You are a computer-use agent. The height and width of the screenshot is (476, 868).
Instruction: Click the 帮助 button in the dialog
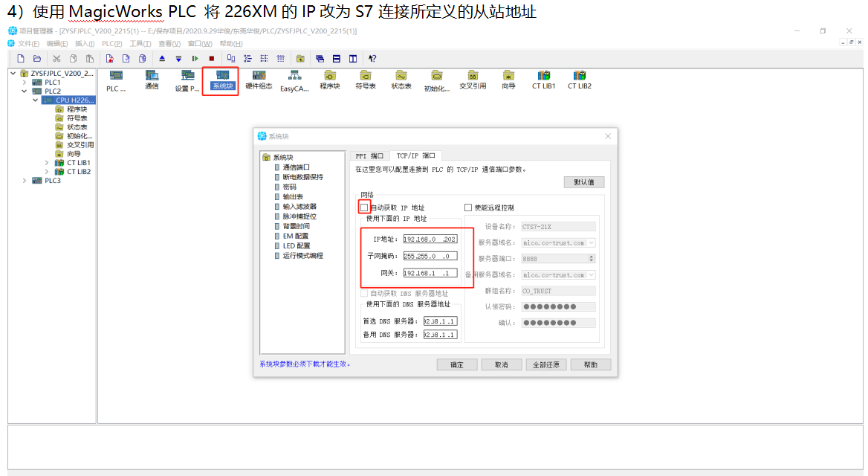[x=591, y=364]
